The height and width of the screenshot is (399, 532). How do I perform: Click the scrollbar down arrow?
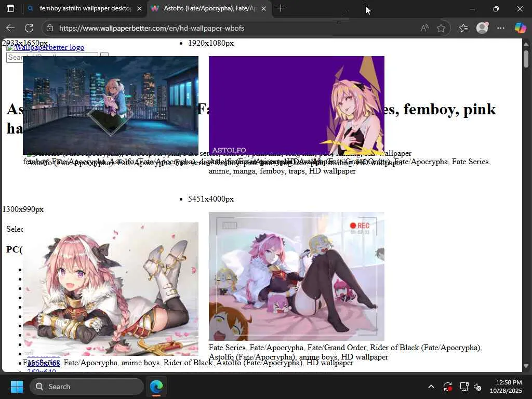point(526,366)
